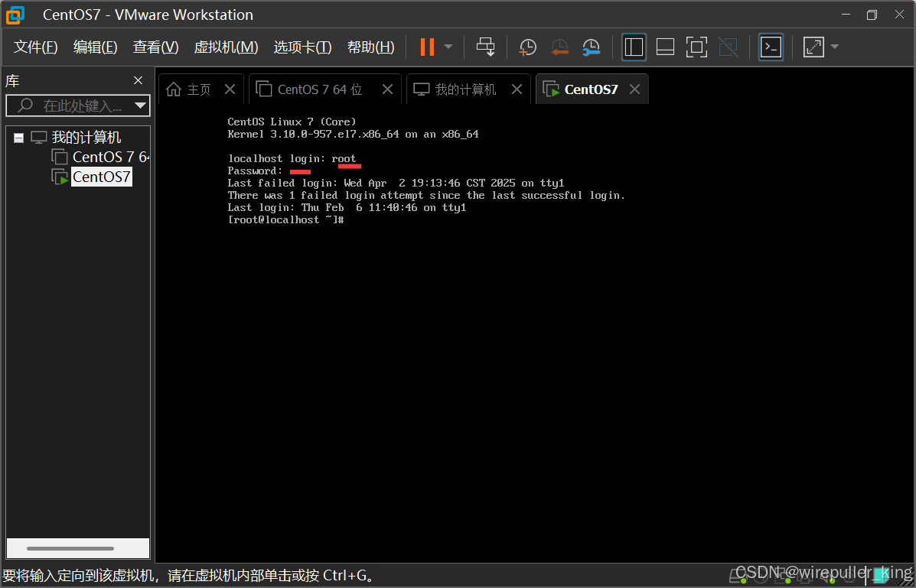Click the VMware Workstation logo in the title bar
This screenshot has width=916, height=588.
pos(15,15)
